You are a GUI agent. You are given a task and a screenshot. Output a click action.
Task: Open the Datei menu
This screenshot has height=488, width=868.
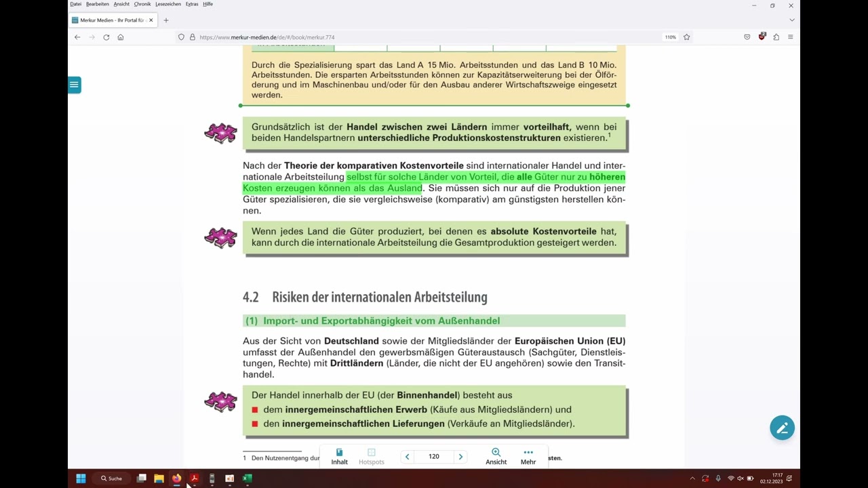coord(75,4)
